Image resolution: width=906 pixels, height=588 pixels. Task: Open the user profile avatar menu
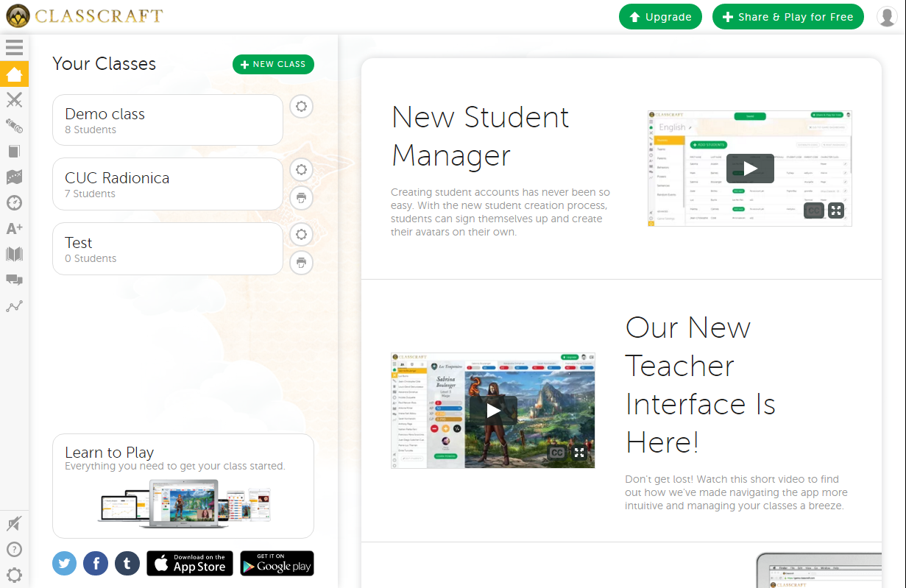(x=887, y=17)
